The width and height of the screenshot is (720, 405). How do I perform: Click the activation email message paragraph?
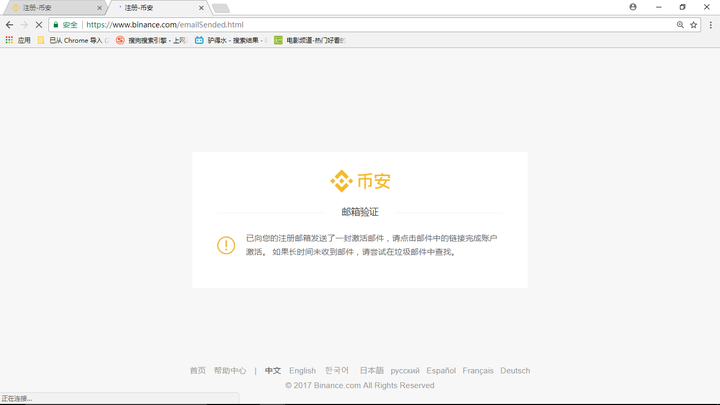371,245
